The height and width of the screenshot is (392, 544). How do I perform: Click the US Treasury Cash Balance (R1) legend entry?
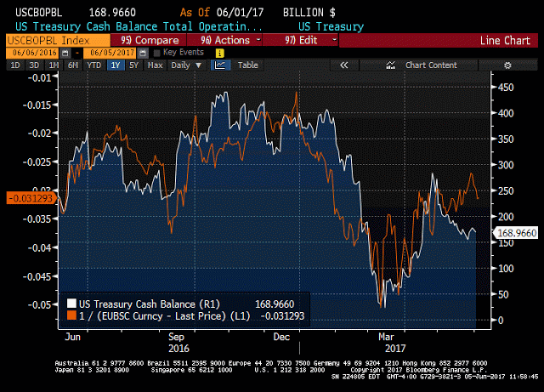[x=150, y=304]
